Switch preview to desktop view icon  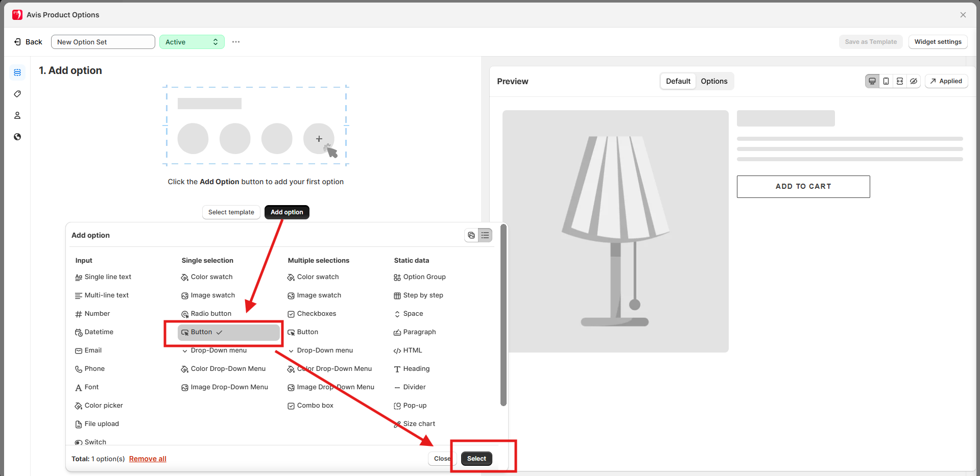872,81
